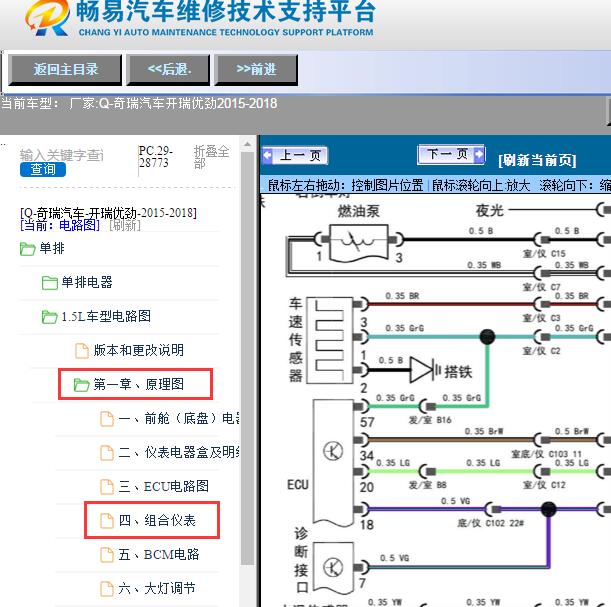The image size is (611, 607).
Task: Click 返回主目录 button
Action: (65, 70)
